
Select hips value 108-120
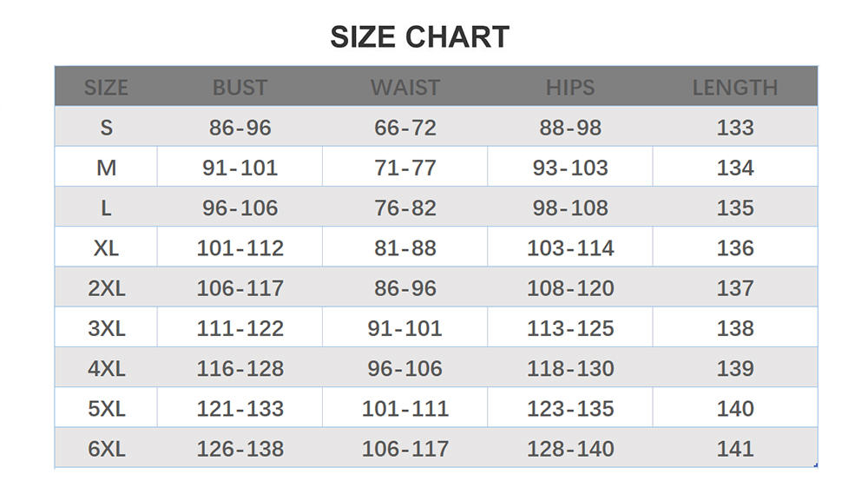pyautogui.click(x=570, y=288)
